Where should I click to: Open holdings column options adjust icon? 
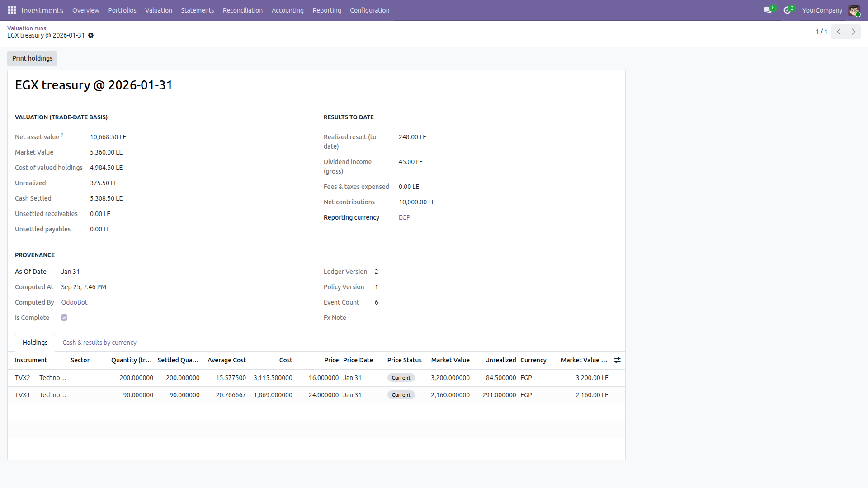pyautogui.click(x=617, y=360)
